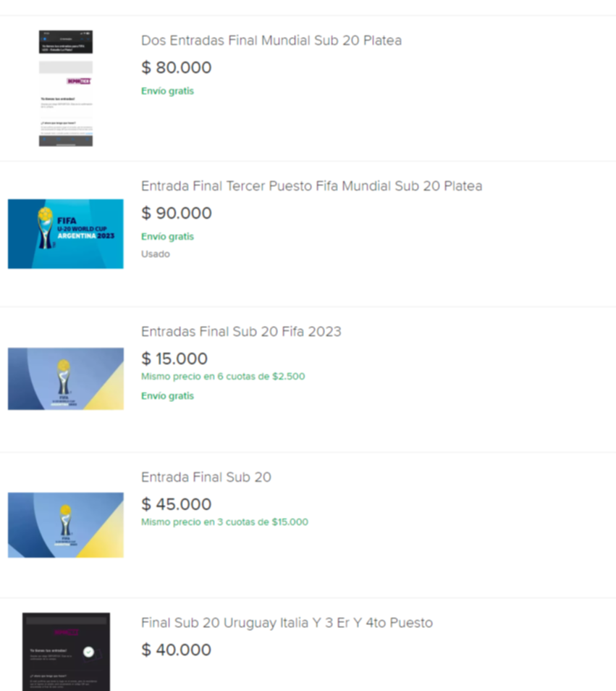Viewport: 616px width, 691px height.
Task: Click the Usado condition label
Action: pos(156,254)
